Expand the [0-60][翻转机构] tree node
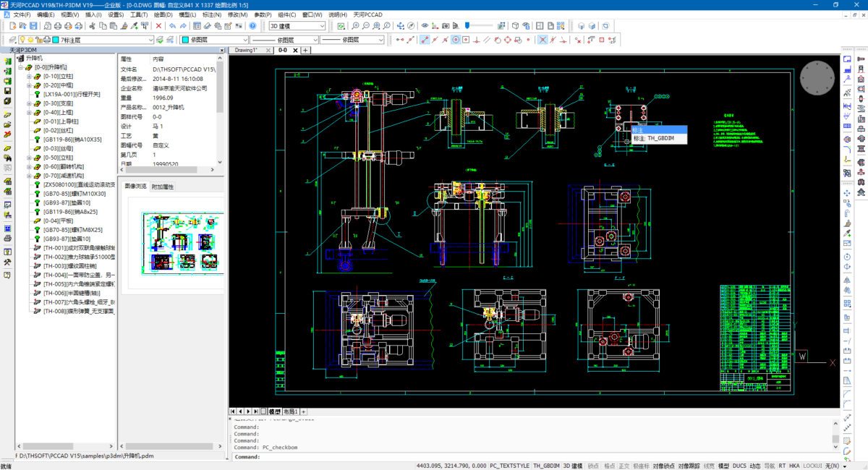 pyautogui.click(x=29, y=166)
